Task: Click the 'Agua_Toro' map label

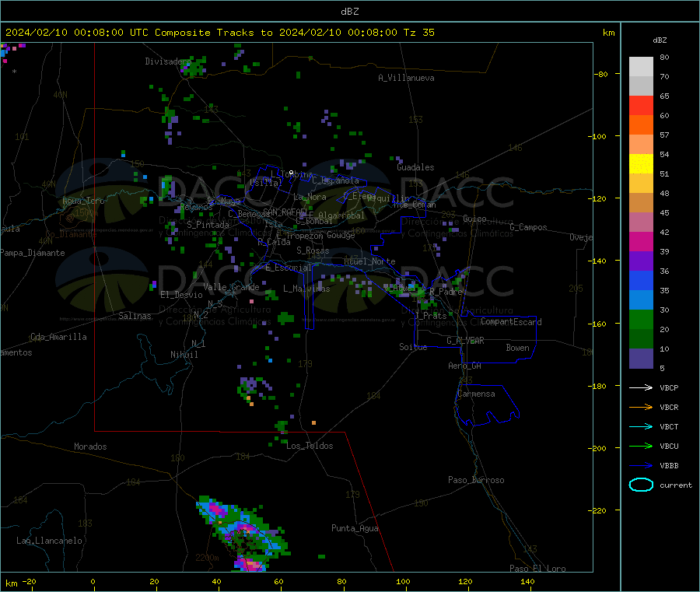Action: [x=83, y=201]
